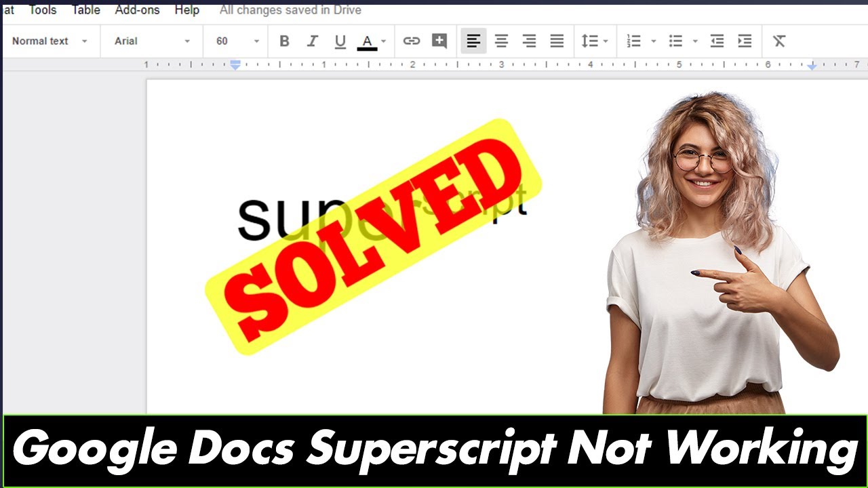This screenshot has height=488, width=868.
Task: Open the text color picker
Action: point(372,41)
